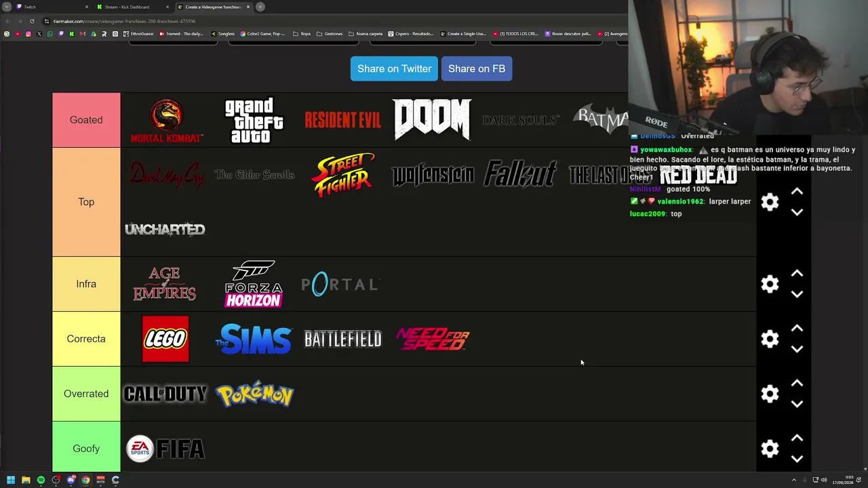
Task: Open the Ropa bookmarks folder
Action: 302,34
